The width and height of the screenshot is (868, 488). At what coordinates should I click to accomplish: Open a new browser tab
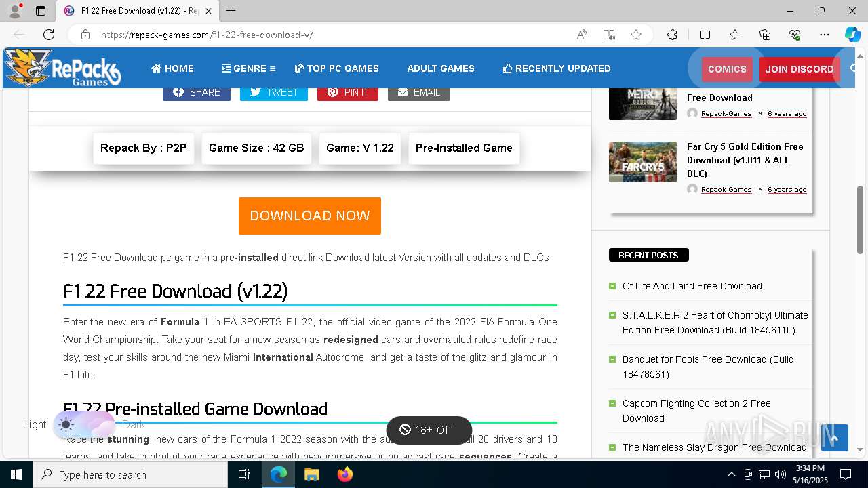pyautogui.click(x=231, y=11)
